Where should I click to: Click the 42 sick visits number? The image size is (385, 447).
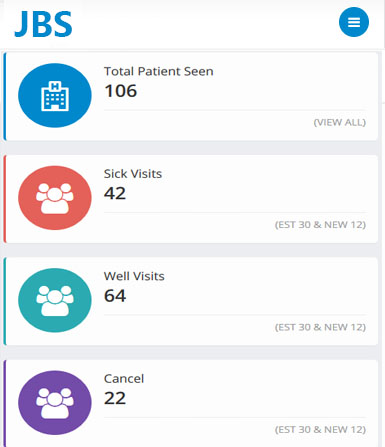pos(115,193)
